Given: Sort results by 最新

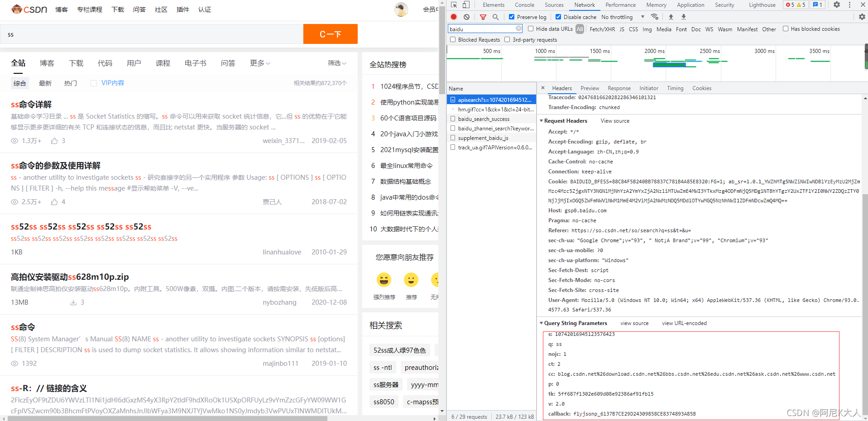Looking at the screenshot, I should [x=45, y=83].
